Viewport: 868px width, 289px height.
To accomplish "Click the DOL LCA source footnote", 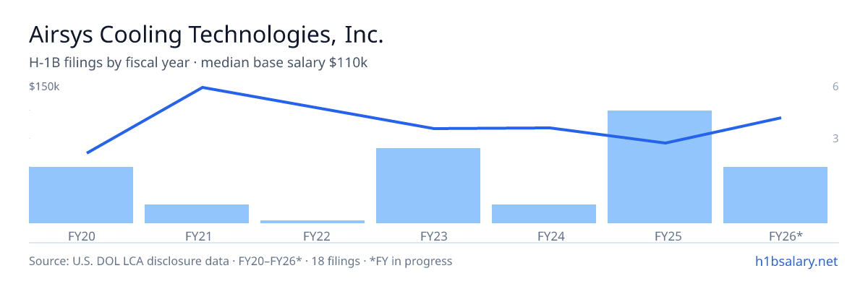I will pos(240,261).
